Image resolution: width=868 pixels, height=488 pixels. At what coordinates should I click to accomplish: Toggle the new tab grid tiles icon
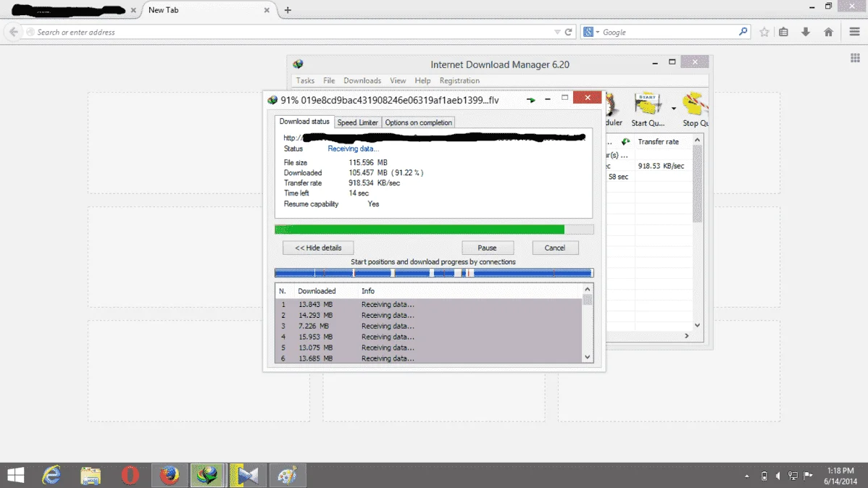(855, 57)
